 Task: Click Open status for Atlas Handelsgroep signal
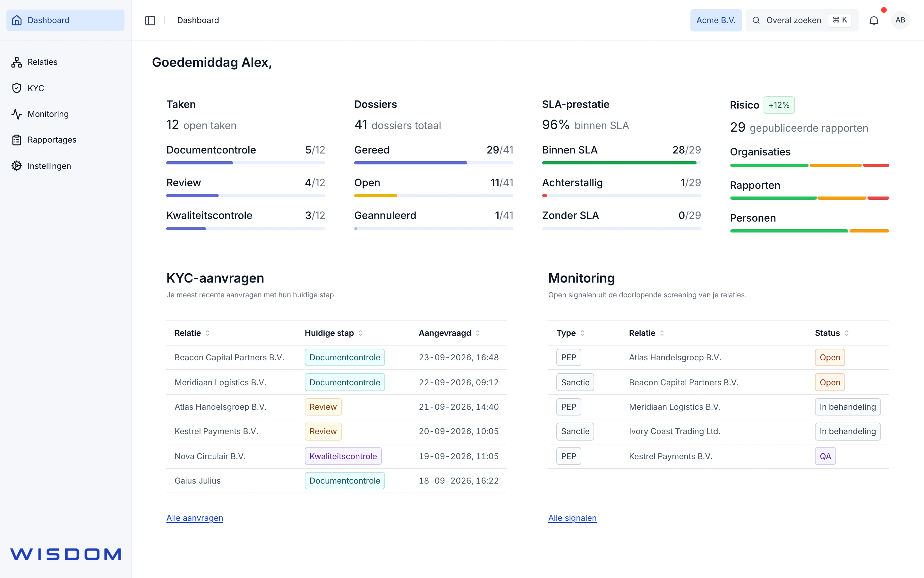pos(830,357)
